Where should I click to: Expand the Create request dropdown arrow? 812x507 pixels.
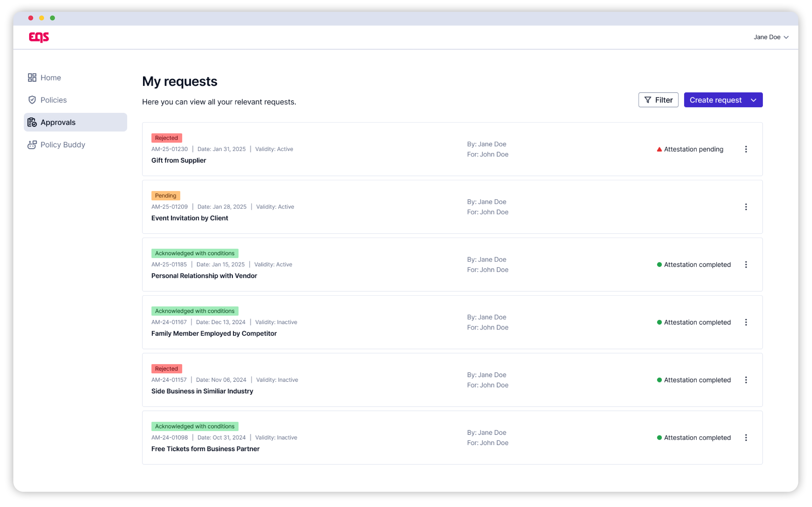754,100
